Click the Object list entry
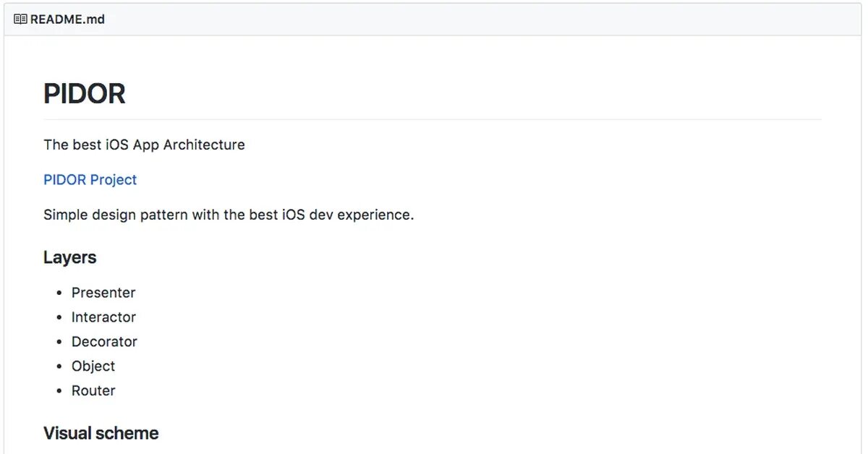This screenshot has height=454, width=868. (x=93, y=367)
